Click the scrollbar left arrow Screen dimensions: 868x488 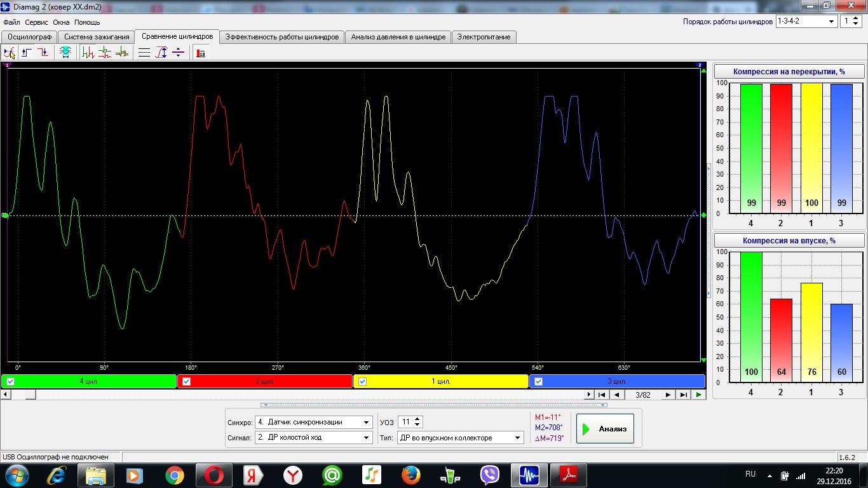point(6,395)
